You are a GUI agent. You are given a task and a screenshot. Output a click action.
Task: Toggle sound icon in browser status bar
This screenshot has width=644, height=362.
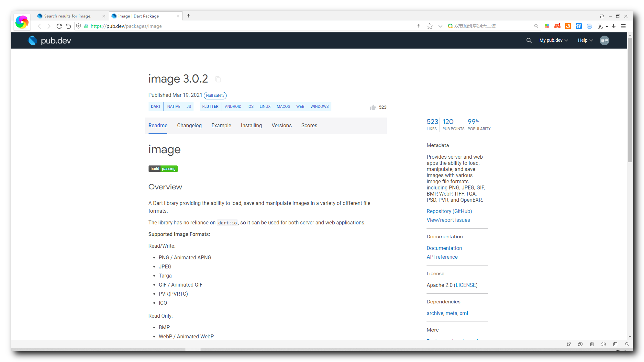click(x=603, y=344)
